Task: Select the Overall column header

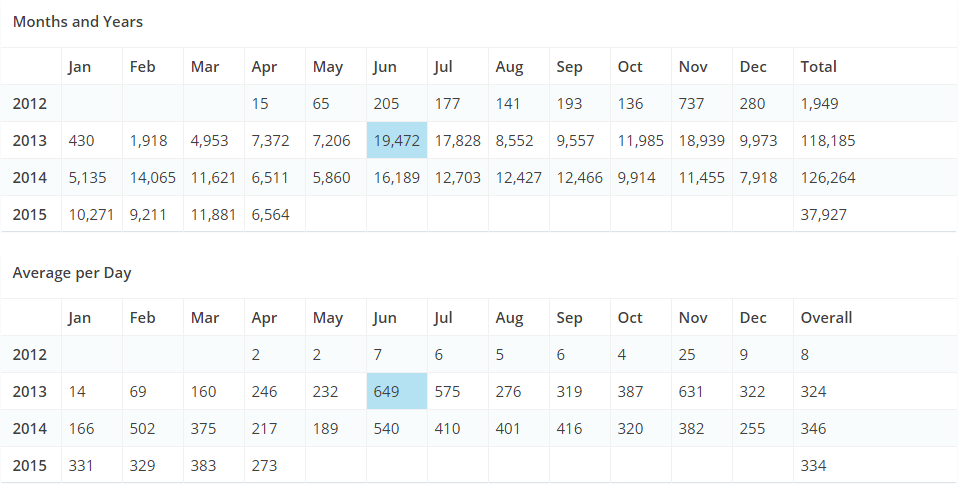Action: coord(826,318)
